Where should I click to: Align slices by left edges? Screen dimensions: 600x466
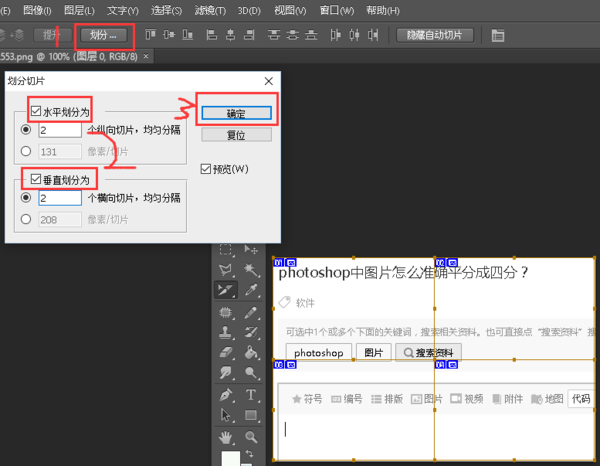pyautogui.click(x=212, y=35)
